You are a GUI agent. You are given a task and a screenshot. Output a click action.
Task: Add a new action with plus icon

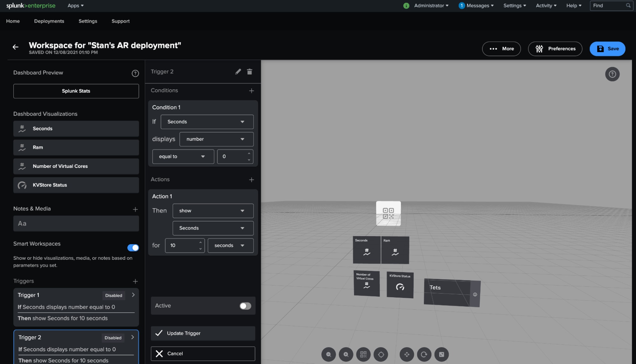[251, 180]
